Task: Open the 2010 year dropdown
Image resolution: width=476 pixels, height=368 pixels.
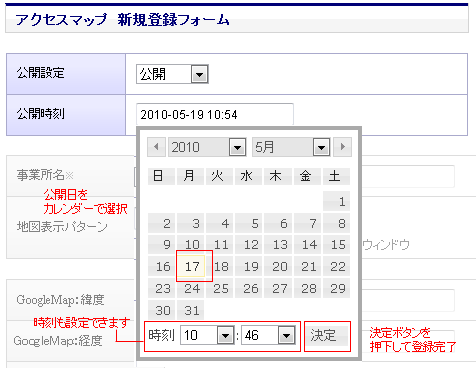Action: coord(207,147)
